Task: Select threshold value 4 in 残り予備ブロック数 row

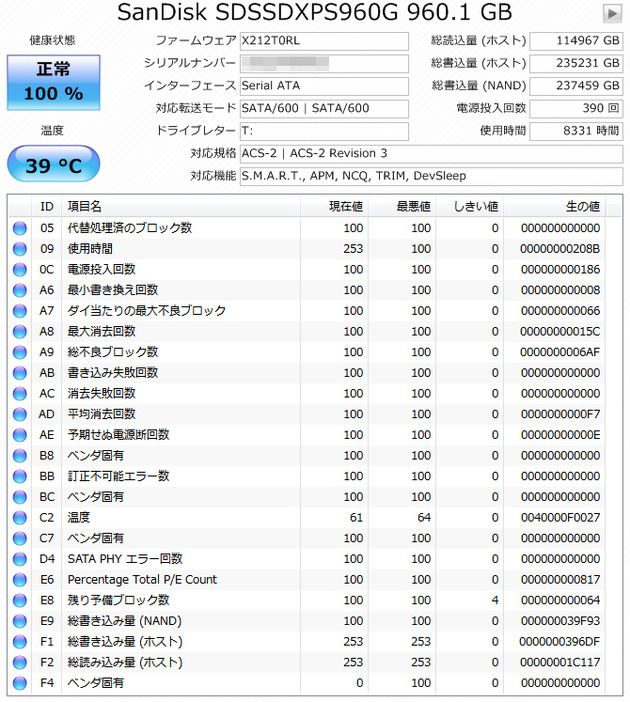Action: point(495,600)
